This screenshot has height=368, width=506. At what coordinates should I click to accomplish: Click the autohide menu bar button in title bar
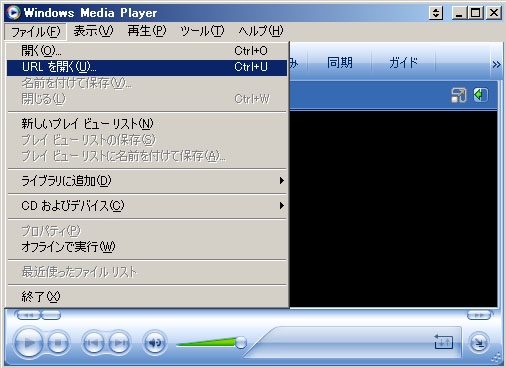click(x=436, y=13)
